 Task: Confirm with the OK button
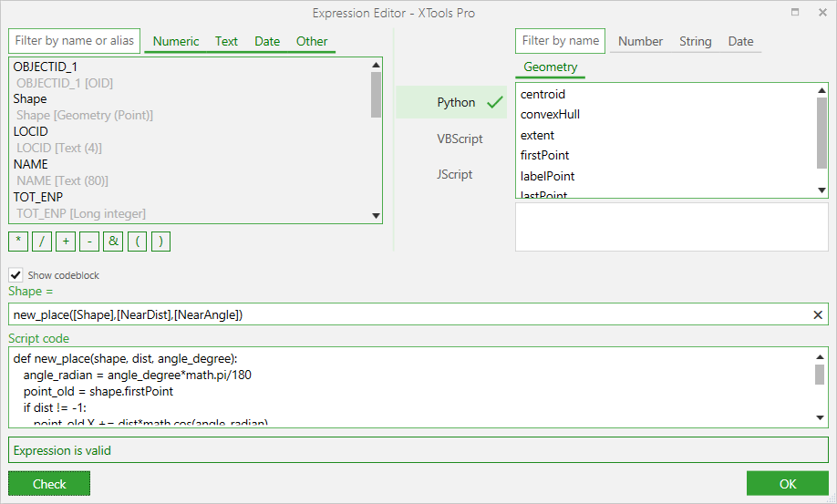(787, 484)
